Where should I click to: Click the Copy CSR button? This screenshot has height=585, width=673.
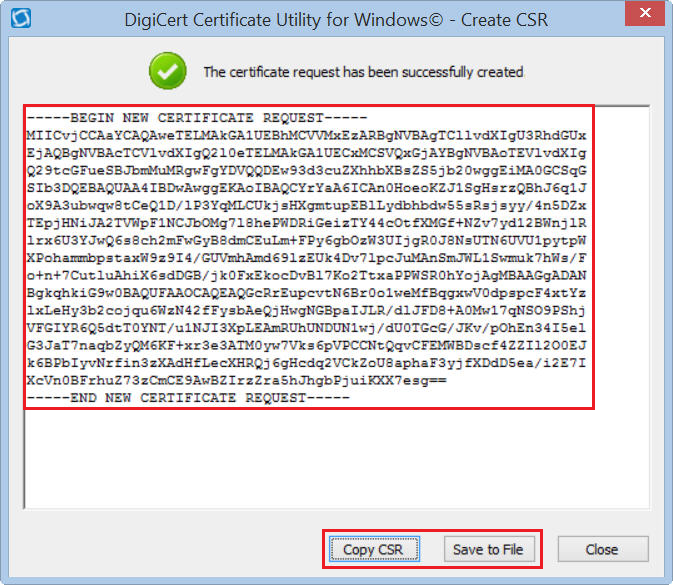[374, 549]
